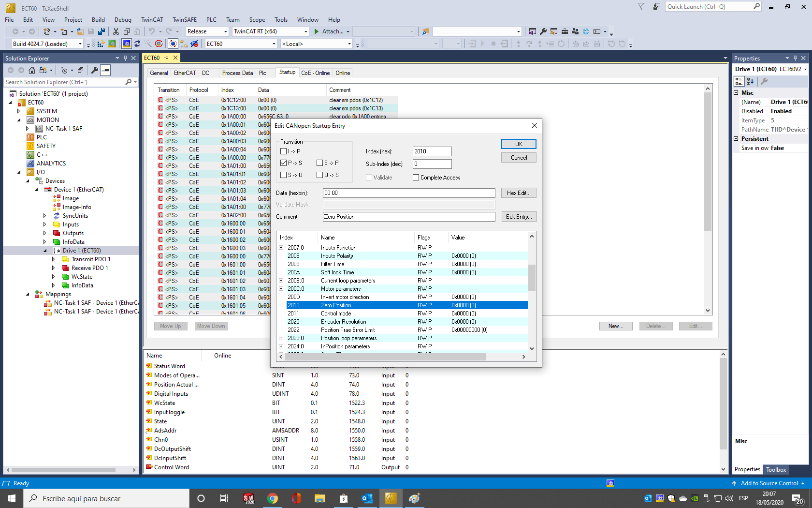The image size is (812, 508).
Task: Click the wrench Properties Window toolbar icon
Action: point(543,31)
